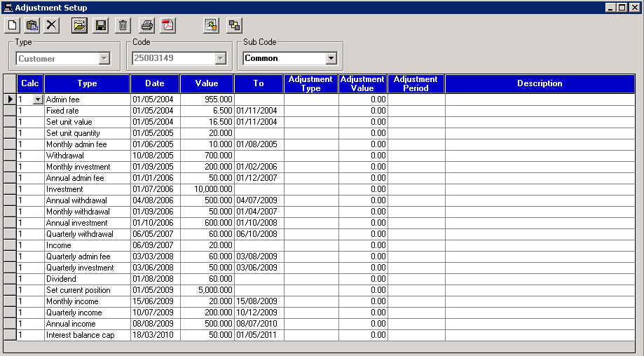The height and width of the screenshot is (356, 644).
Task: Click the Annual withdrawal cell
Action: [x=87, y=200]
